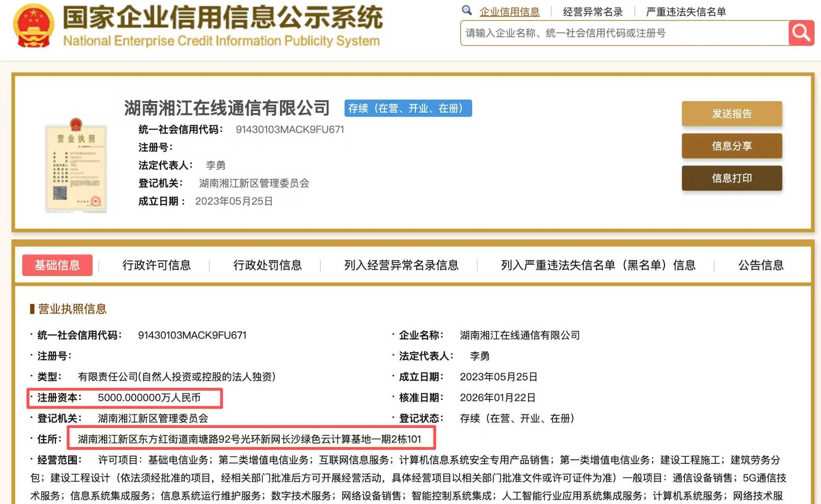821x504 pixels.
Task: Click the small magnifier icon beside 企业信用信息
Action: tap(466, 10)
